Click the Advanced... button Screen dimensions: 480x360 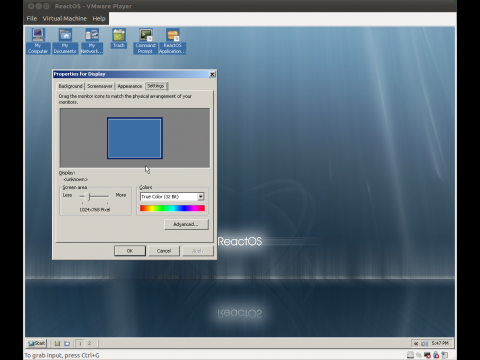point(186,224)
